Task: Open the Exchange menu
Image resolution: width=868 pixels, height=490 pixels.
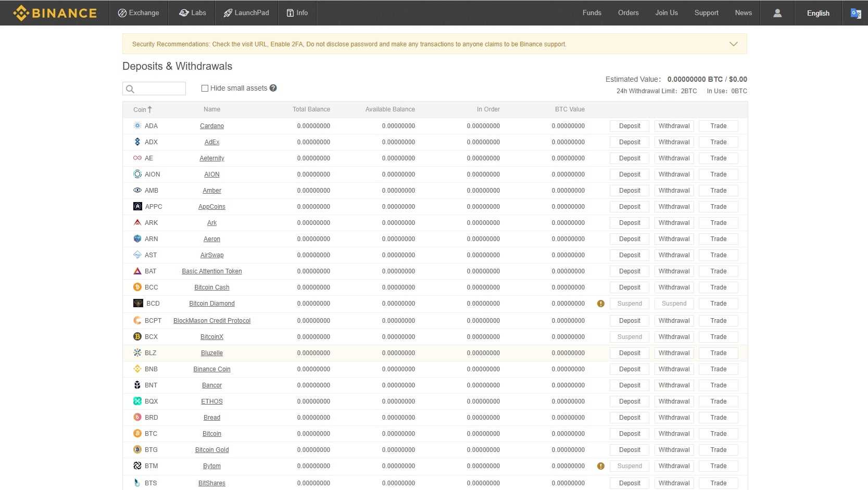Action: point(139,13)
